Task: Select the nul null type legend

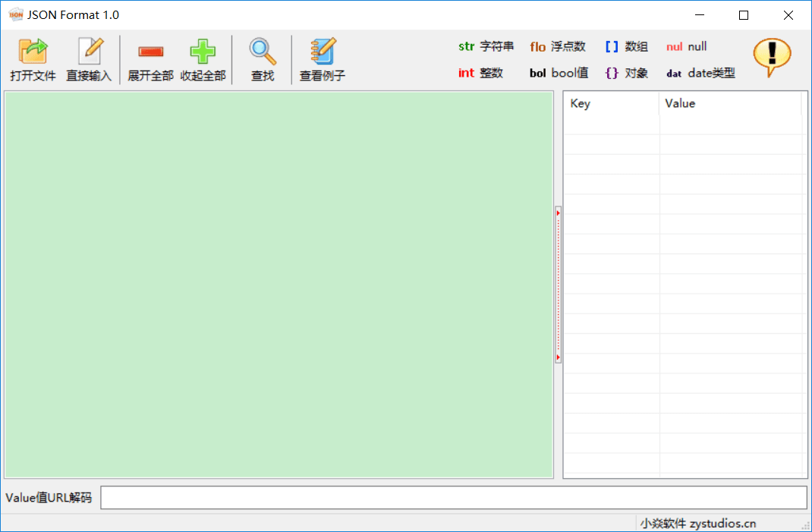Action: 685,46
